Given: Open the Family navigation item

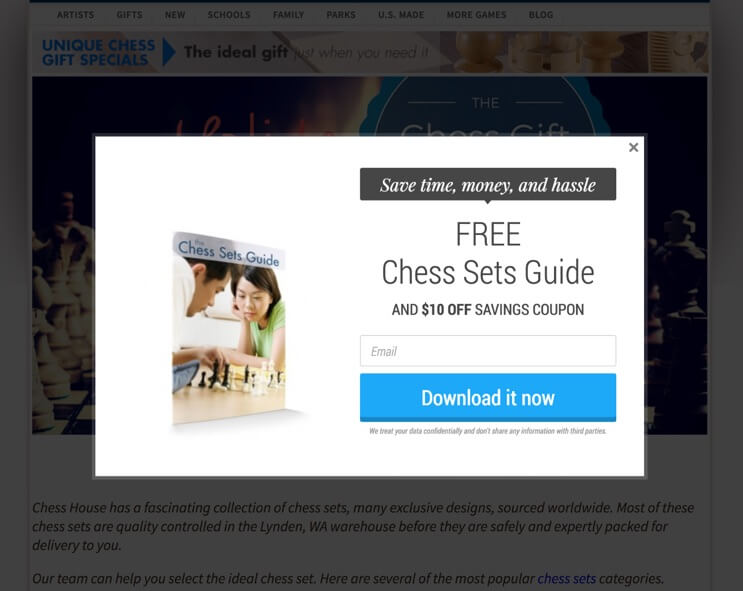Looking at the screenshot, I should coord(288,15).
